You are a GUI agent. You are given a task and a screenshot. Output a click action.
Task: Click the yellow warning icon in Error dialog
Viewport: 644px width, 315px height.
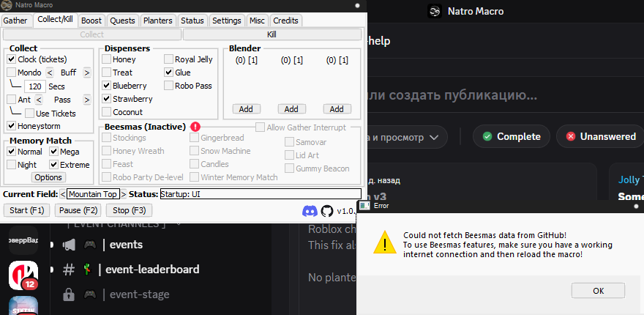[x=385, y=242]
